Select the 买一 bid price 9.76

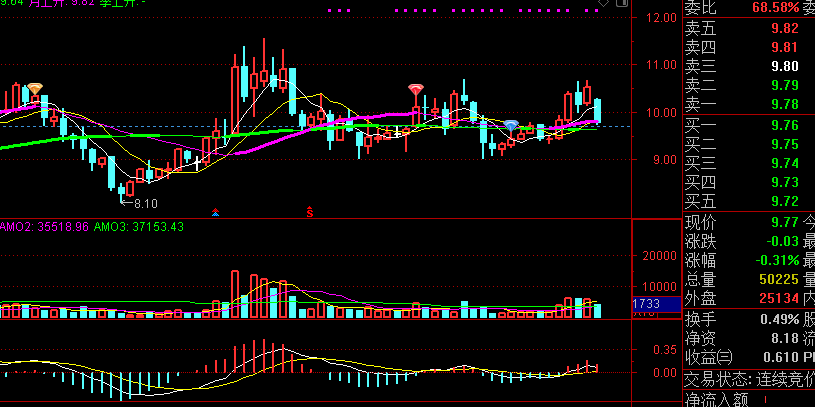pos(785,125)
